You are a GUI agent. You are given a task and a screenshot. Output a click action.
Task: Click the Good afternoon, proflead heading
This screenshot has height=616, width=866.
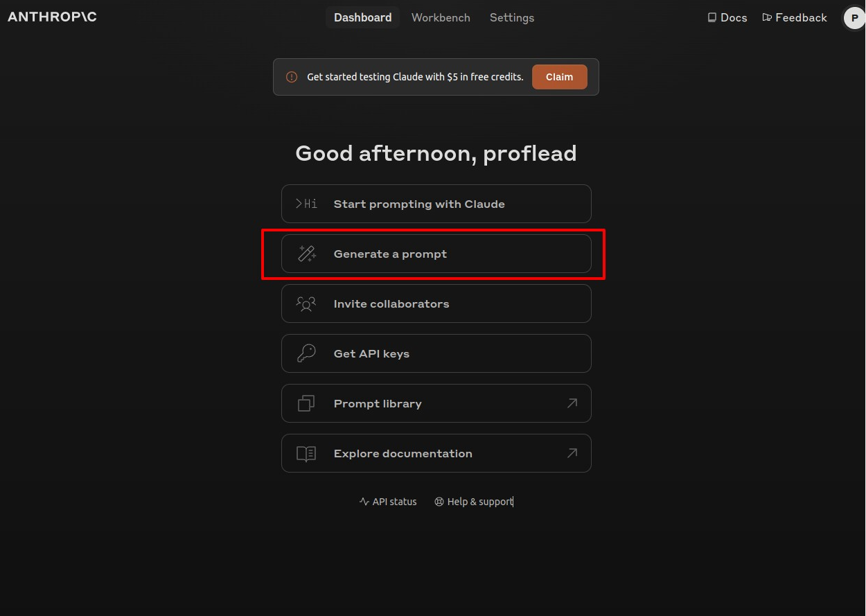tap(436, 153)
